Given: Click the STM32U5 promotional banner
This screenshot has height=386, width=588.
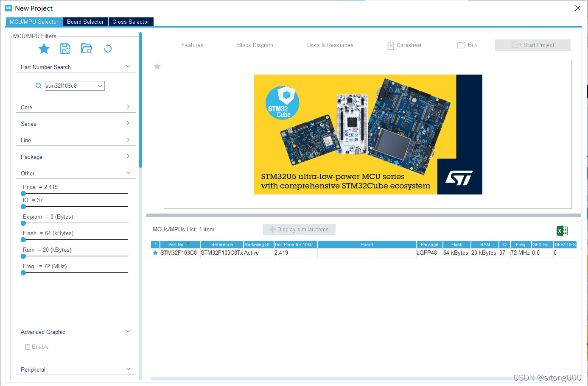Looking at the screenshot, I should pos(368,135).
